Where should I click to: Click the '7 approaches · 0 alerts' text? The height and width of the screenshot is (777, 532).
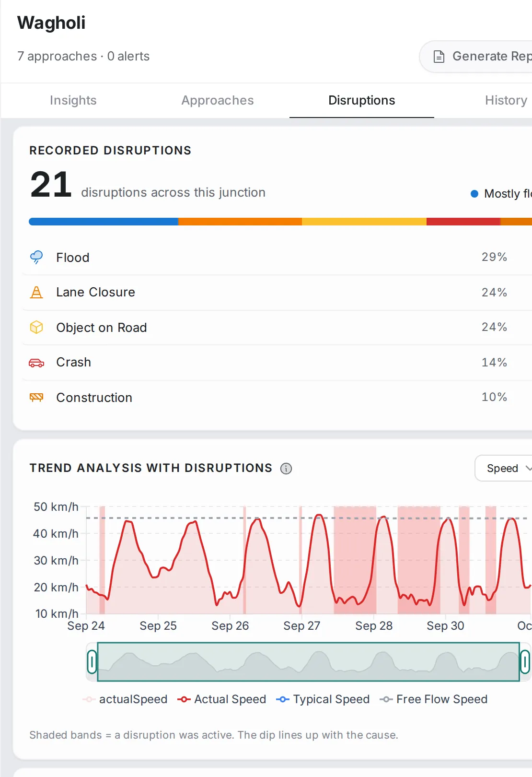click(83, 56)
